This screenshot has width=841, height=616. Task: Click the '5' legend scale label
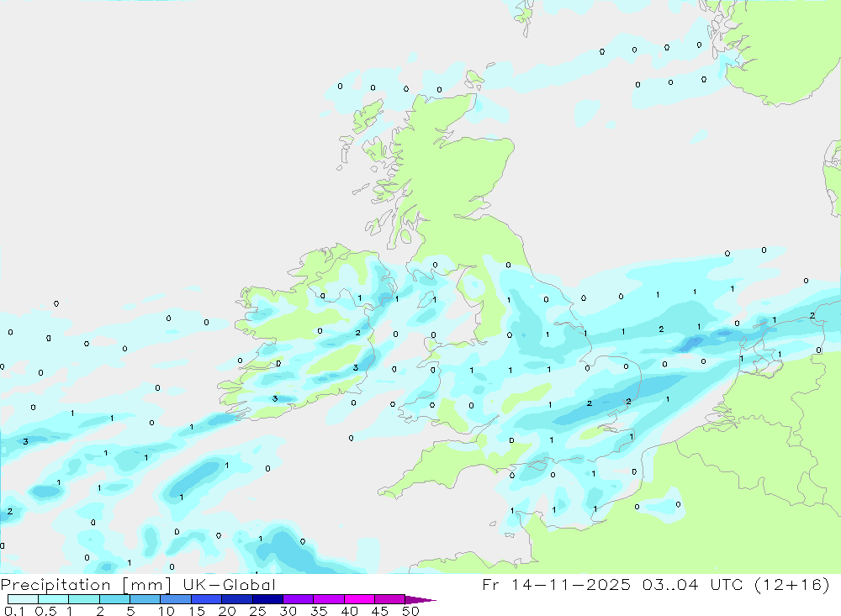click(x=130, y=611)
